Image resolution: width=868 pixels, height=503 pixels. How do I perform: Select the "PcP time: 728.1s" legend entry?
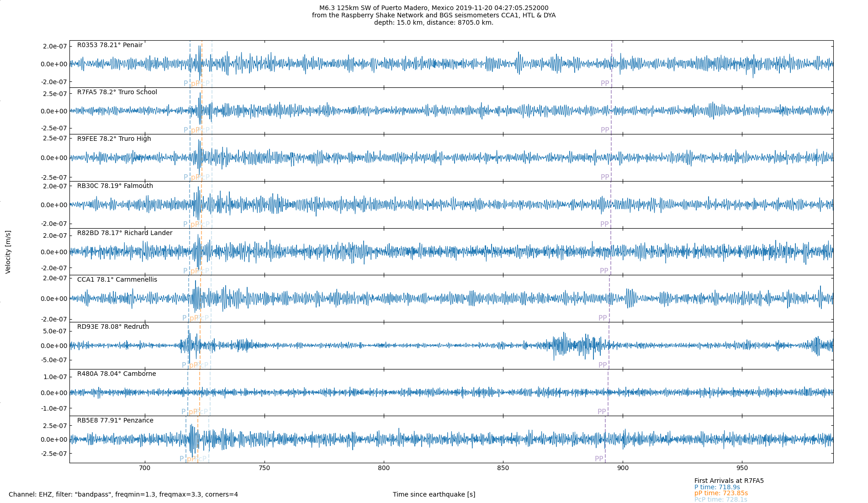coord(721,500)
